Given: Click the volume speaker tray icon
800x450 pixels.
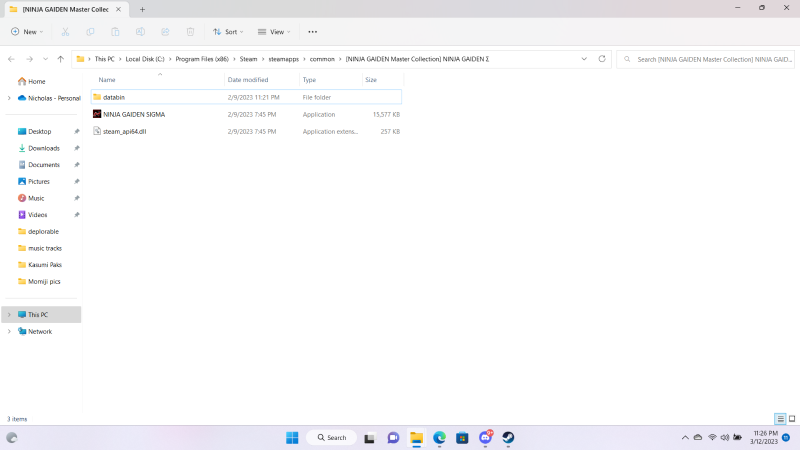Looking at the screenshot, I should click(x=725, y=437).
